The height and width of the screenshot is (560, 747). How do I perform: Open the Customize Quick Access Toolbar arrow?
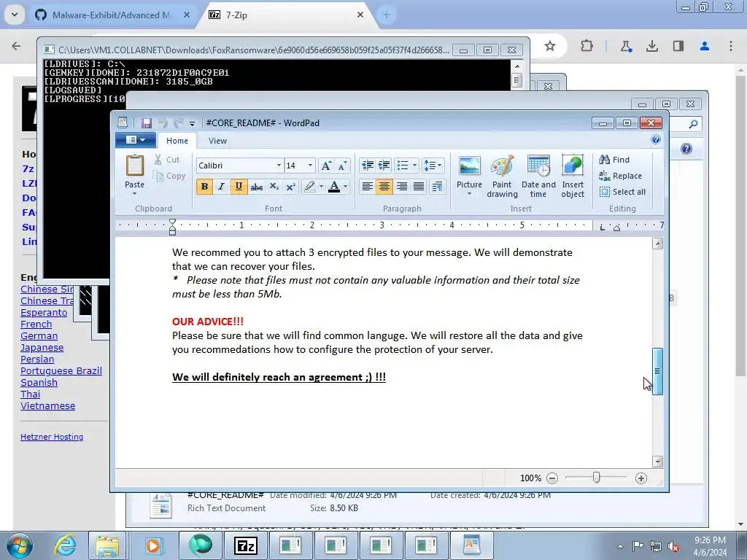tap(192, 123)
